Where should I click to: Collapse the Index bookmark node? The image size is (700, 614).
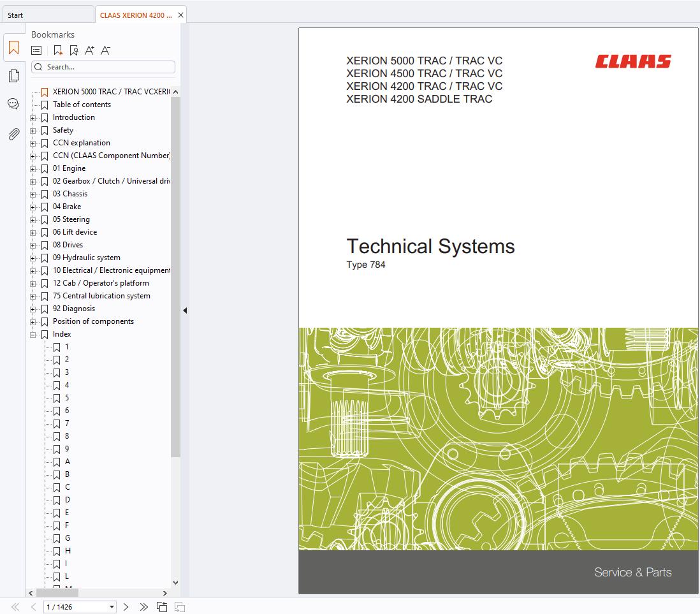point(33,335)
